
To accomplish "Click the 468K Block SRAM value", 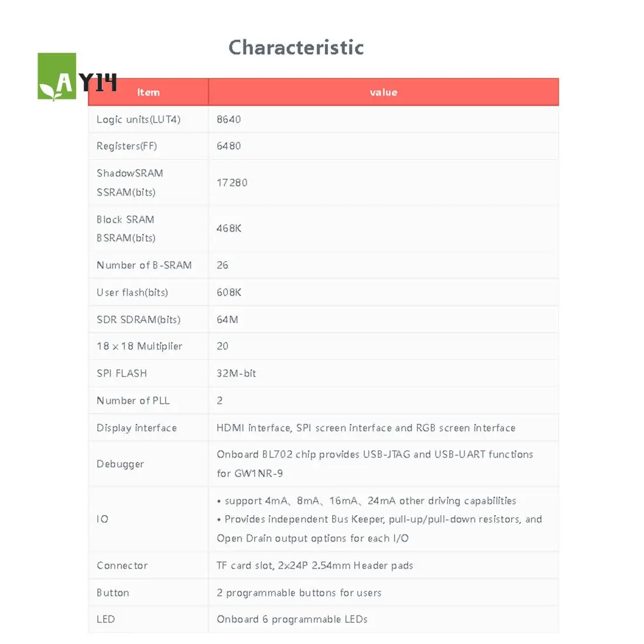I will click(229, 228).
